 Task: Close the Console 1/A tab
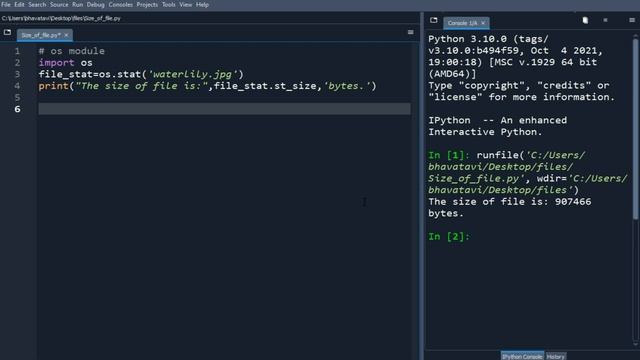tap(483, 23)
